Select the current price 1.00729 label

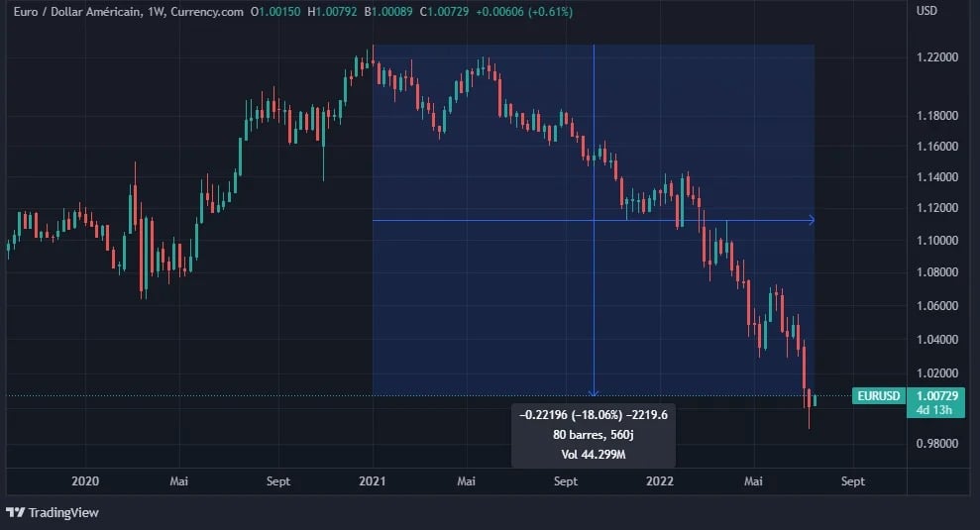point(936,395)
